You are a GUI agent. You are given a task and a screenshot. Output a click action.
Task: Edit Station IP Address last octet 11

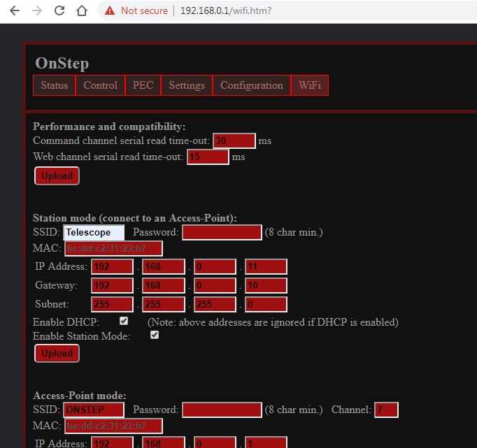coord(266,266)
